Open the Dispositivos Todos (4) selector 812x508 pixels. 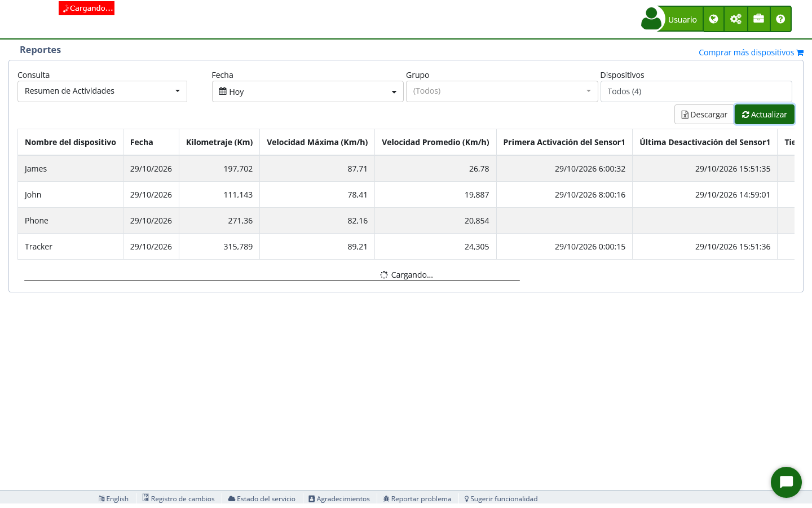[696, 91]
